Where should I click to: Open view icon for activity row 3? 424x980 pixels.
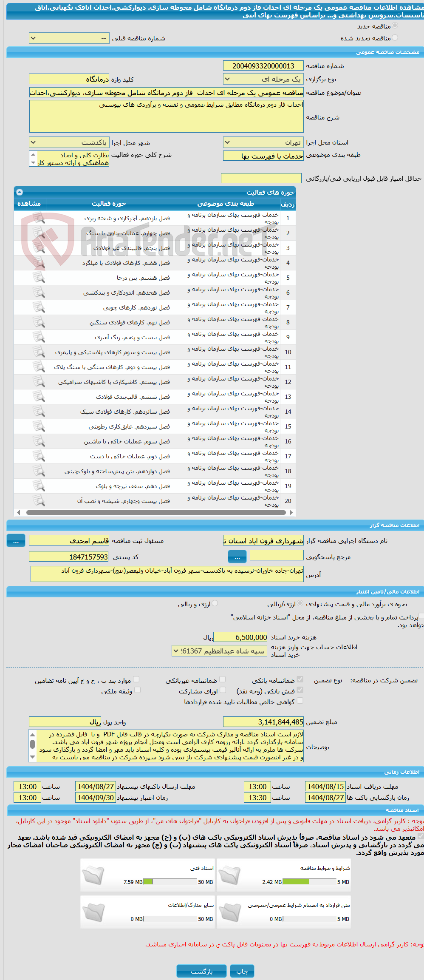tap(39, 248)
